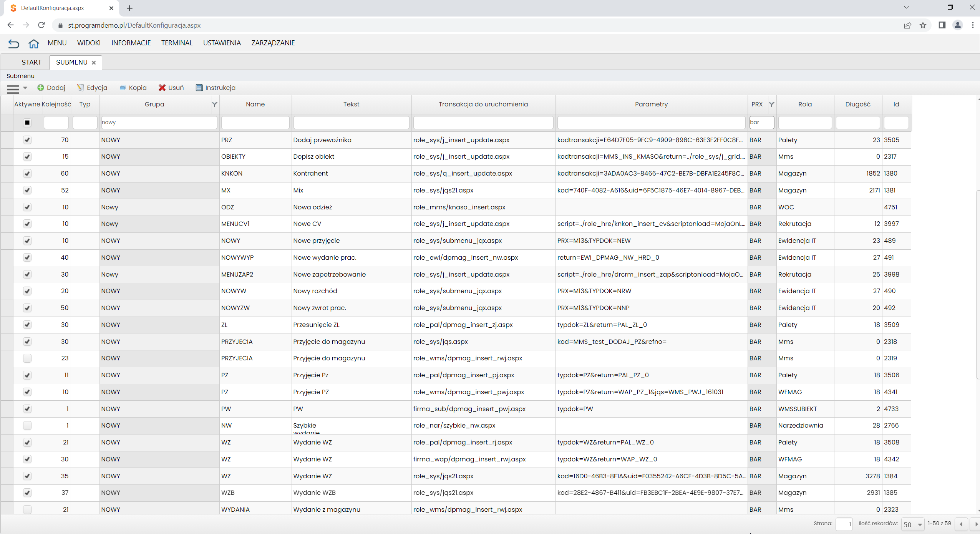Uncheck Aktywne for Dodaj przewoźnika row
The width and height of the screenshot is (980, 534).
(x=27, y=140)
